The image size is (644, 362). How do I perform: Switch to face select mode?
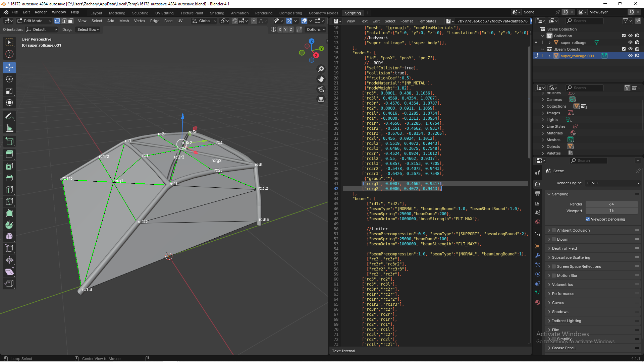[x=71, y=21]
